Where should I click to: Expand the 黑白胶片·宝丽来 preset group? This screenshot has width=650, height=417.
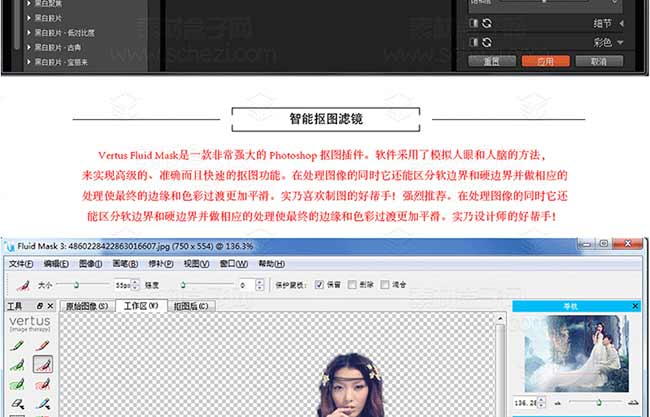pos(29,62)
